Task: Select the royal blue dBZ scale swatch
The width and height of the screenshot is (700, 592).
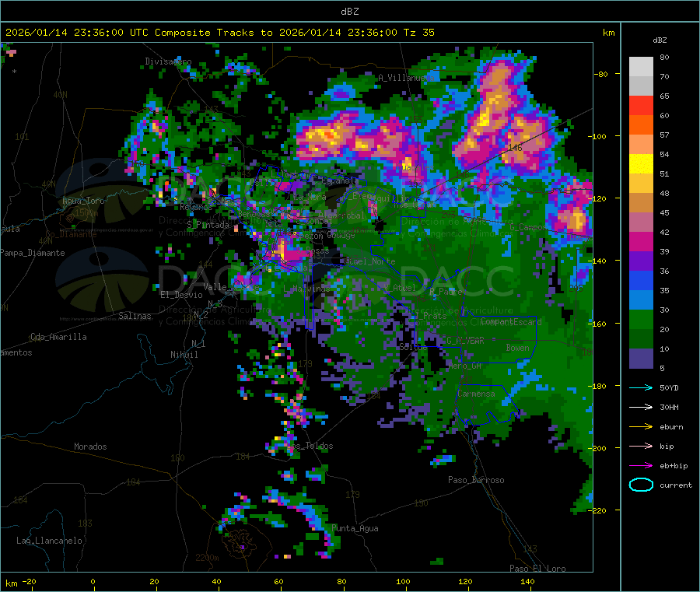Action: (641, 280)
